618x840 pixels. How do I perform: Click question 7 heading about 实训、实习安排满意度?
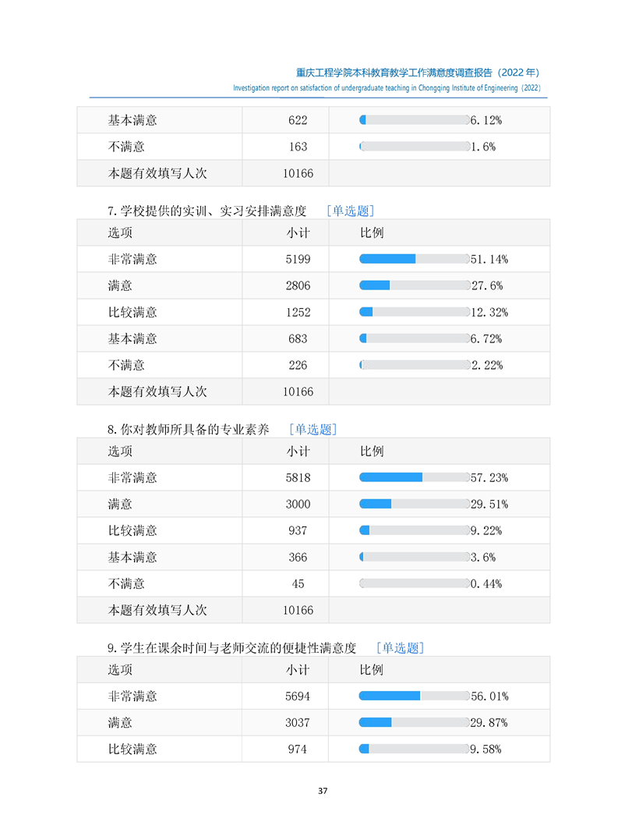click(x=207, y=211)
